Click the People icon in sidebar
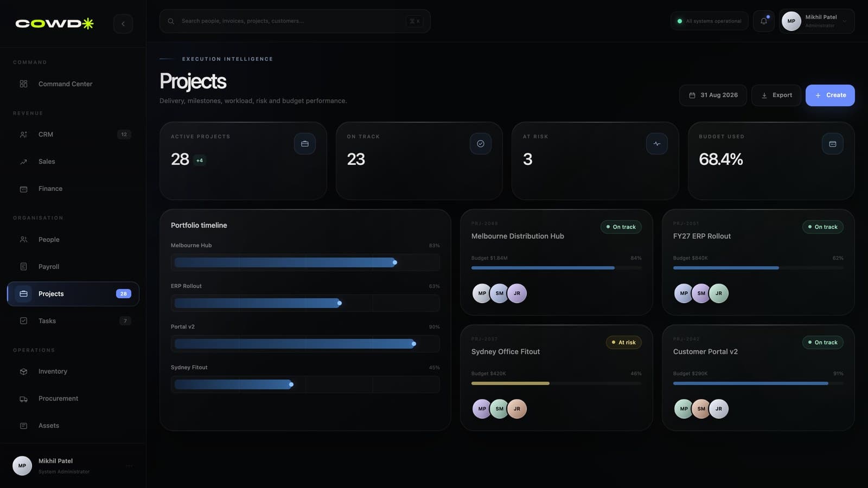 pos(23,240)
